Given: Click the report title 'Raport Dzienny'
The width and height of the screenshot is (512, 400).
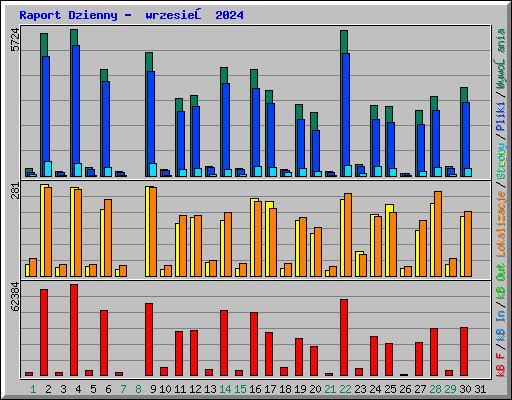Looking at the screenshot, I should point(68,15).
